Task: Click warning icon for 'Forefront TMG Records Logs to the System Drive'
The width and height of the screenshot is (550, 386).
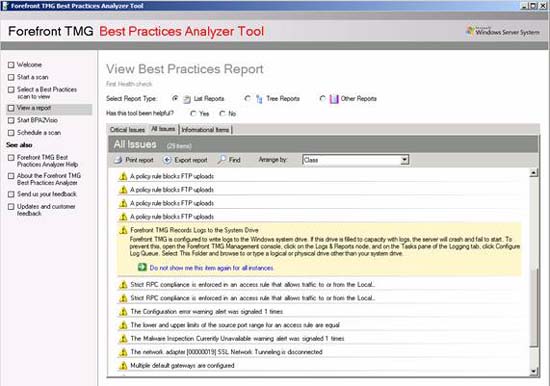Action: point(123,230)
